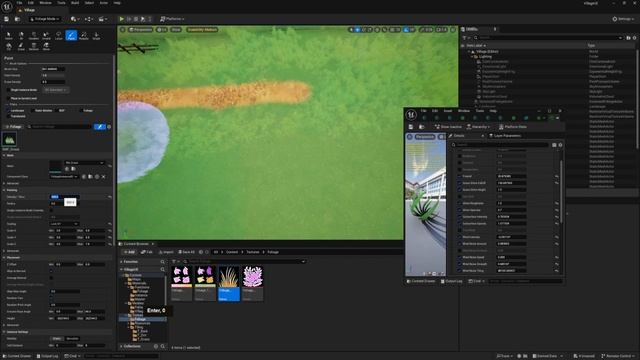
Task: Open the Foliage Mode dropdown
Action: tap(45, 19)
